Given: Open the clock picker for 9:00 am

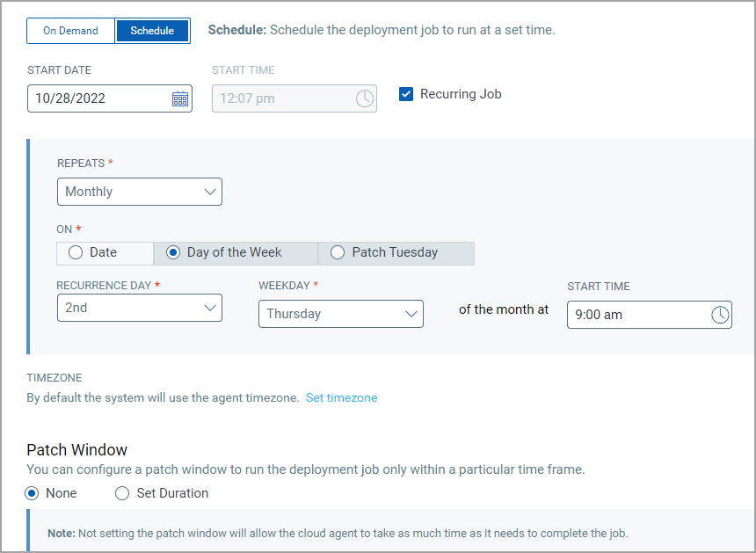Looking at the screenshot, I should click(x=722, y=314).
